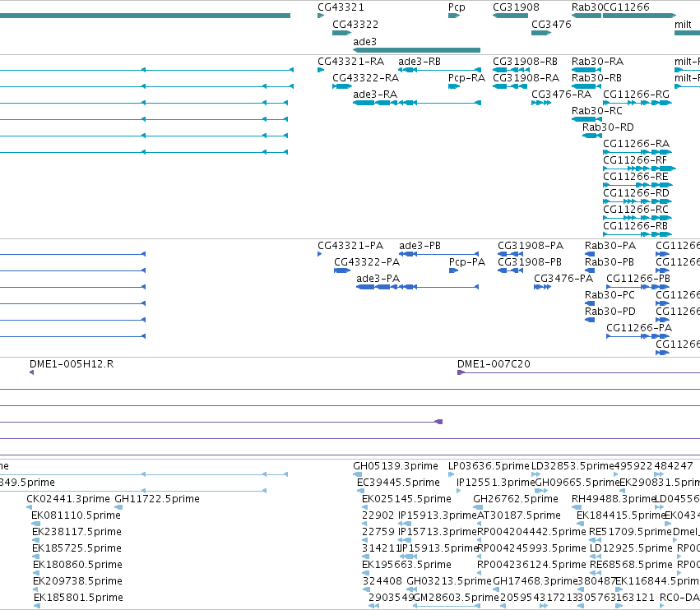This screenshot has height=610, width=700.
Task: Click transcript CG11266-RG
Action: coord(637,103)
